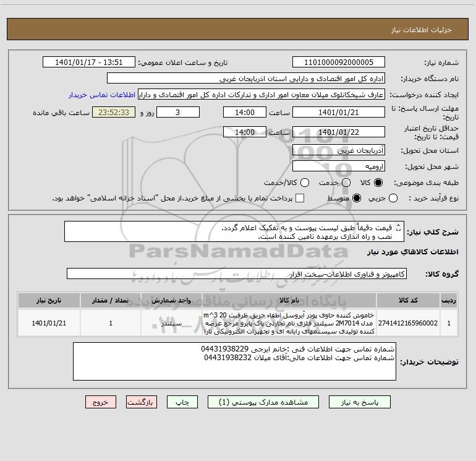Image resolution: width=476 pixels, height=461 pixels.
Task: Click the جزئیات اطلاعات نیاز header title
Action: tap(421, 30)
